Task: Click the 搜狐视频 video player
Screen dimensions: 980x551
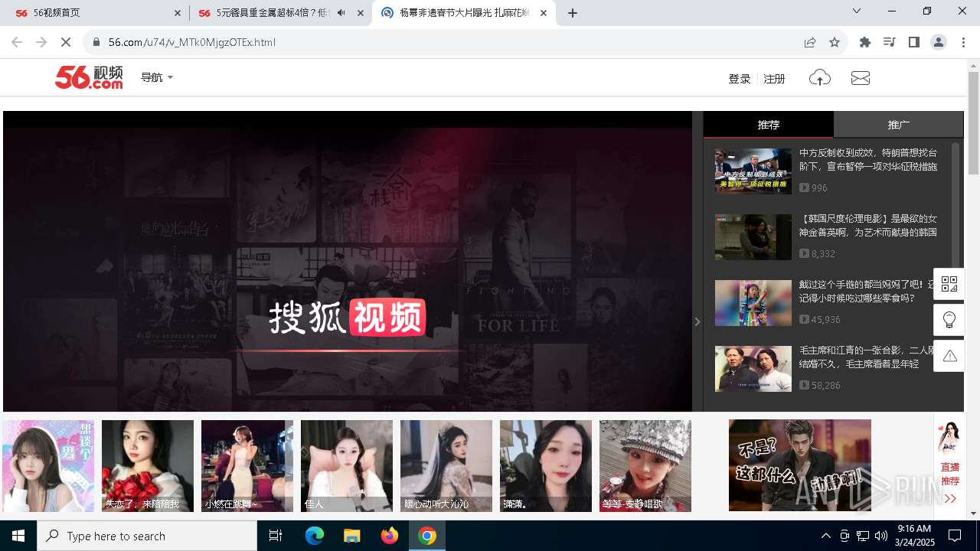Action: coord(348,262)
